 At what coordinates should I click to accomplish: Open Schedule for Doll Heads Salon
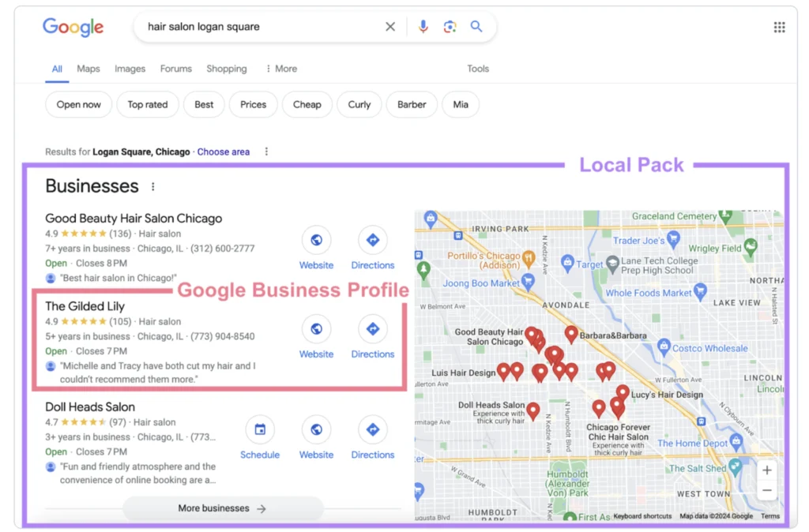click(x=260, y=430)
